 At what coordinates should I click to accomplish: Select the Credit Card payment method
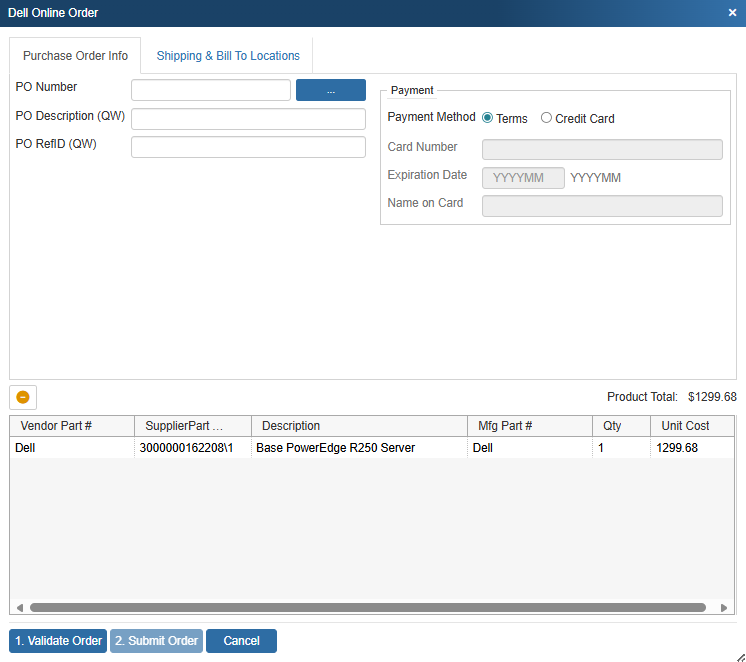point(546,118)
